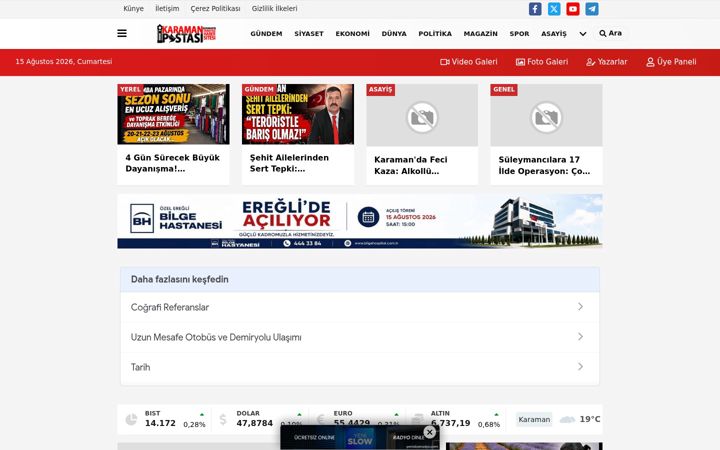The height and width of the screenshot is (450, 720).
Task: Click the BIST pie chart icon
Action: 131,419
